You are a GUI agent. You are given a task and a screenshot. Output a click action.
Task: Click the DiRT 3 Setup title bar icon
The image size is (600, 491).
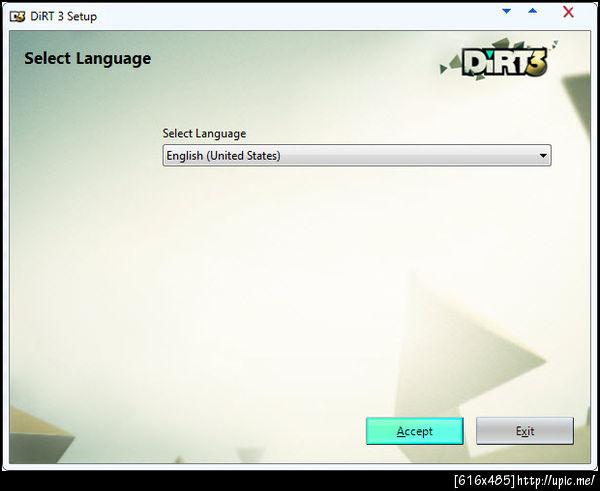(x=18, y=17)
